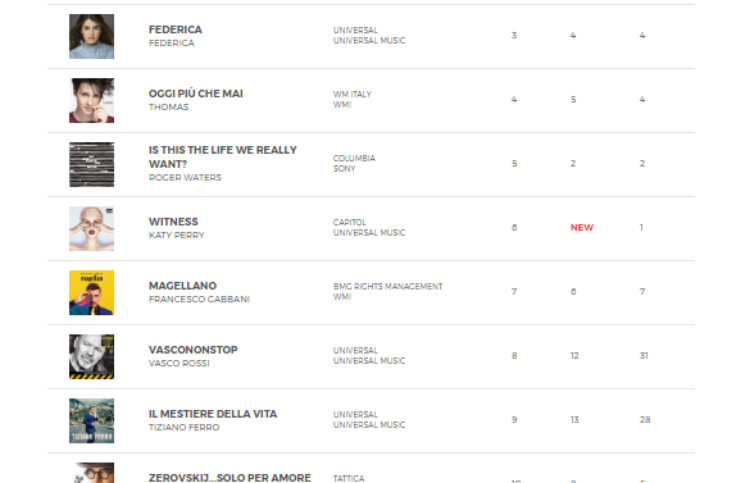
Task: Click the red NEW badge for Witness
Action: [x=581, y=228]
